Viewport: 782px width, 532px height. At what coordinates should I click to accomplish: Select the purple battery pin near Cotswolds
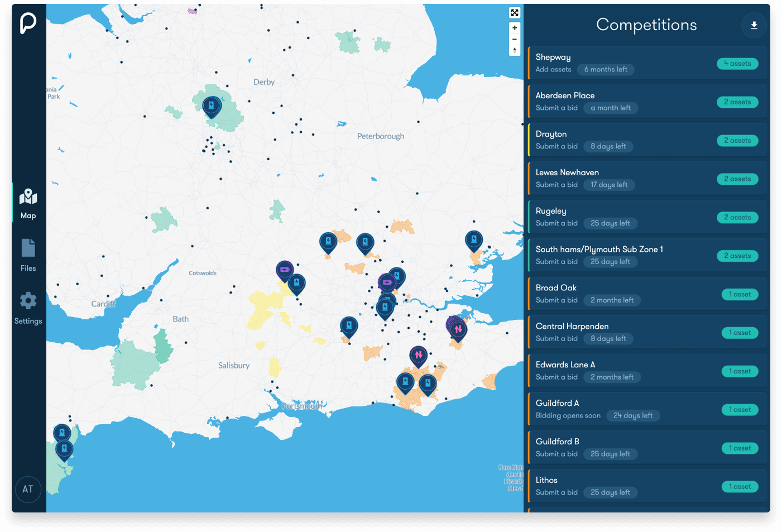[285, 271]
